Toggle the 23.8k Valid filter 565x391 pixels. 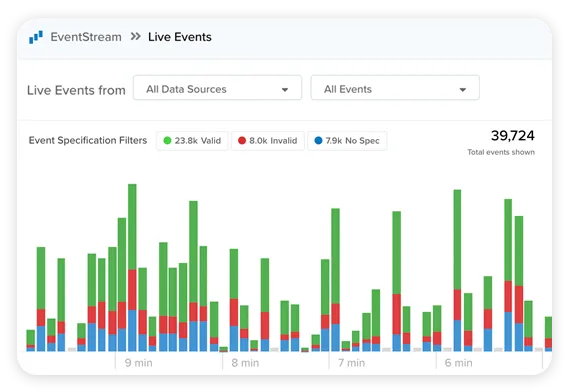[x=192, y=141]
